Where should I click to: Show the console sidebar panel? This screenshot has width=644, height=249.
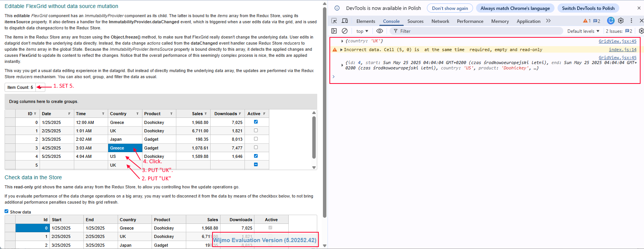pyautogui.click(x=334, y=31)
